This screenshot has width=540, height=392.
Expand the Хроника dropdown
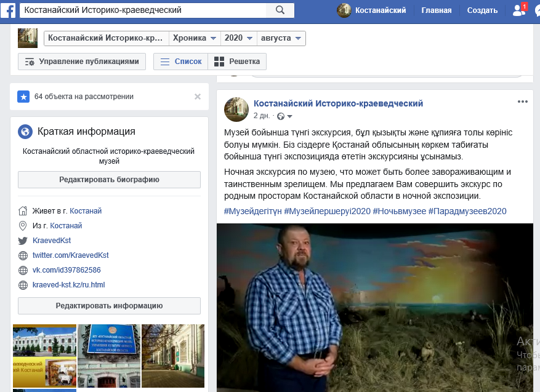tap(195, 38)
